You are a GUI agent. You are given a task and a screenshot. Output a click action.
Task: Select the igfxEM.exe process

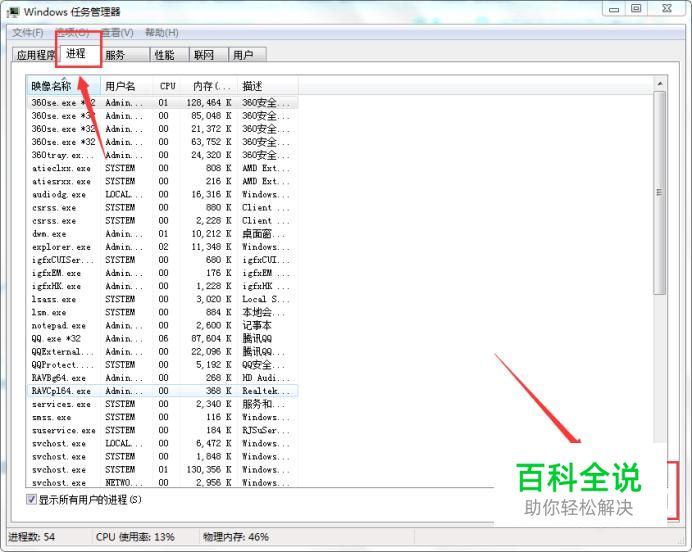pyautogui.click(x=162, y=273)
